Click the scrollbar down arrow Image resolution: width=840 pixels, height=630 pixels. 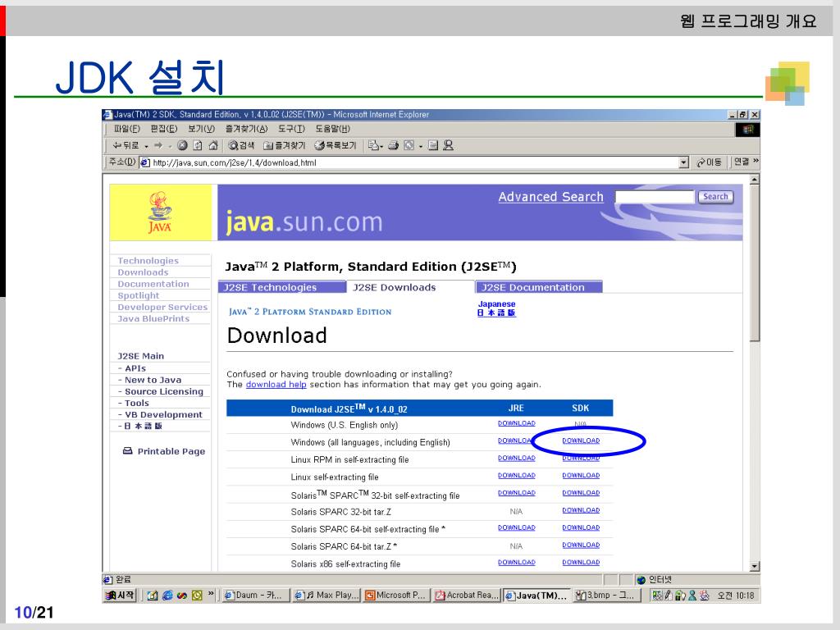click(755, 566)
